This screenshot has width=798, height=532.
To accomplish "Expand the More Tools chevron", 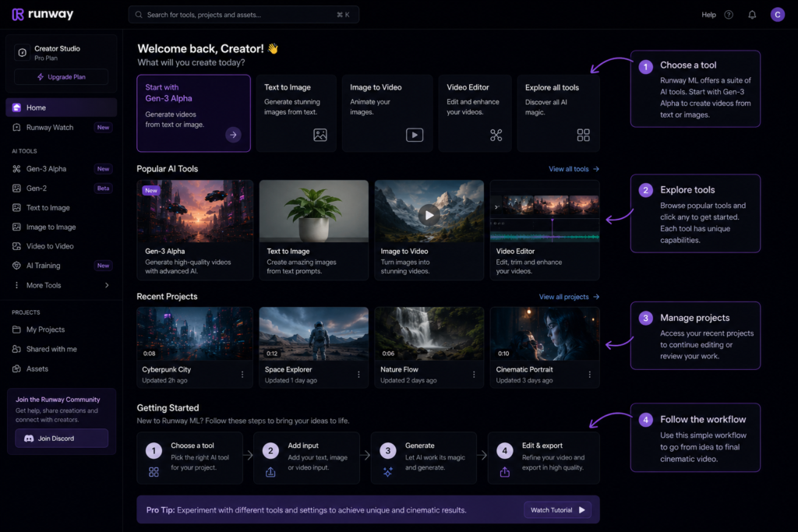I will point(107,285).
